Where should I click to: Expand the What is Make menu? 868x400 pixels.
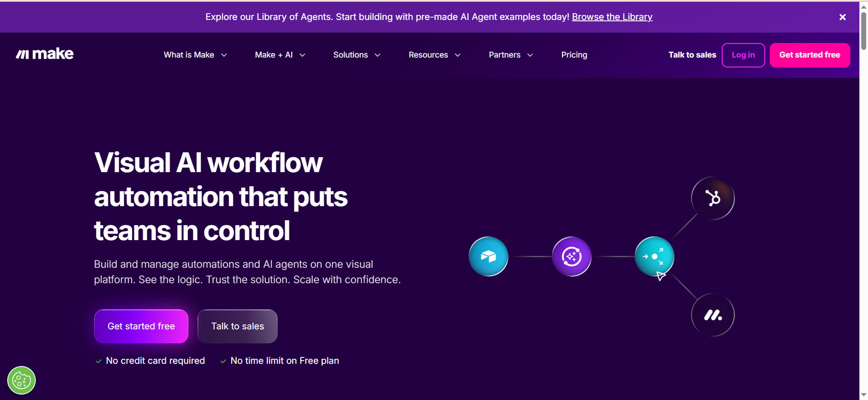coord(195,55)
